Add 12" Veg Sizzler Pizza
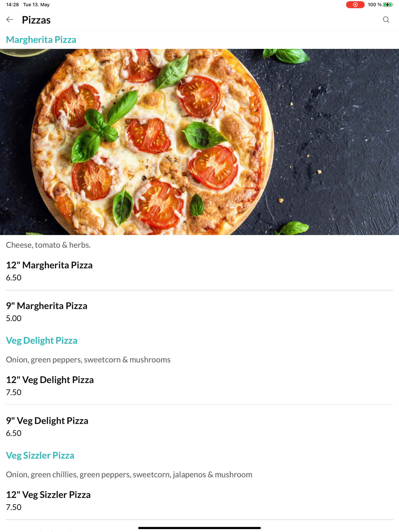This screenshot has height=532, width=399. coord(199,500)
